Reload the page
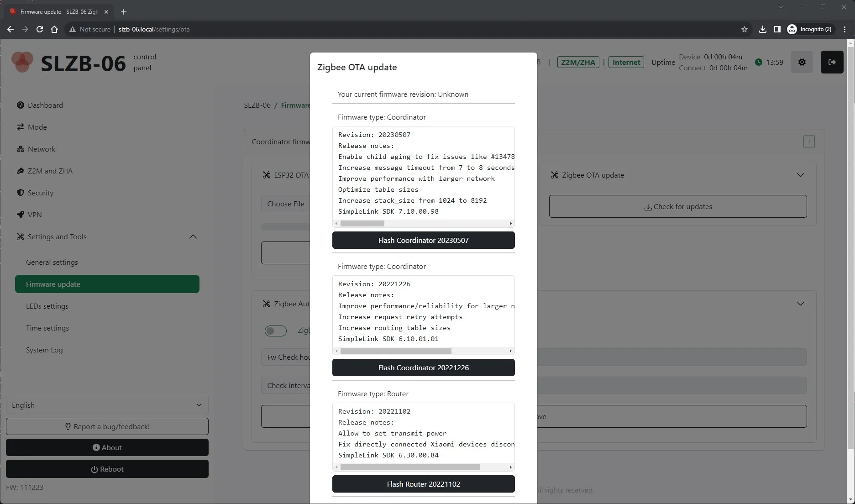Viewport: 855px width, 504px height. (40, 29)
